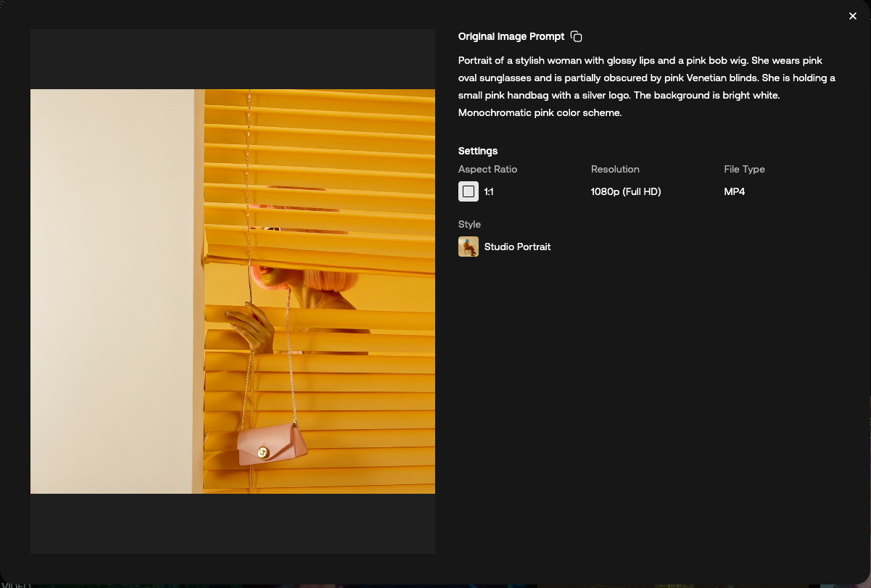Click the File Type label
Image resolution: width=871 pixels, height=588 pixels.
(744, 169)
